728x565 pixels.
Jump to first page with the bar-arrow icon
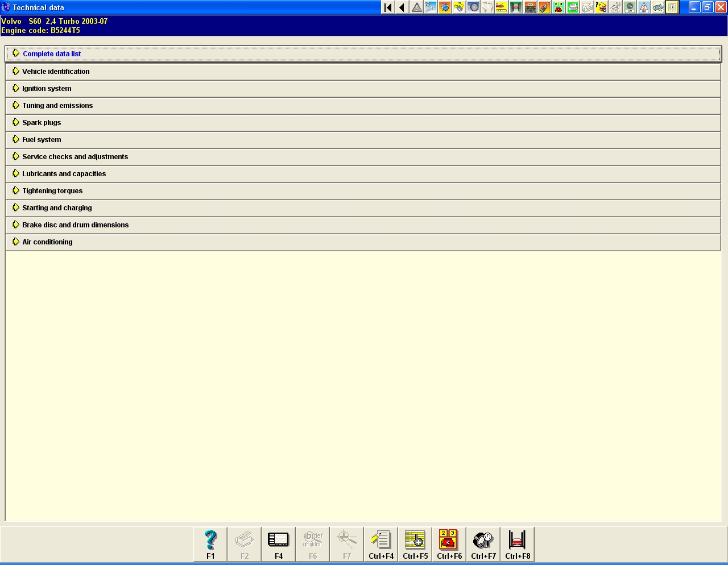388,7
